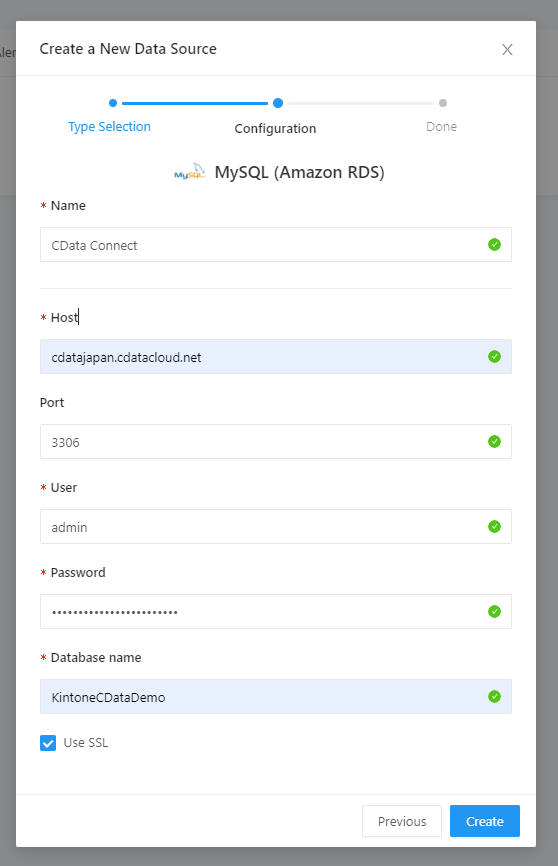Click the Port field showing 3306
This screenshot has width=558, height=866.
click(x=276, y=442)
